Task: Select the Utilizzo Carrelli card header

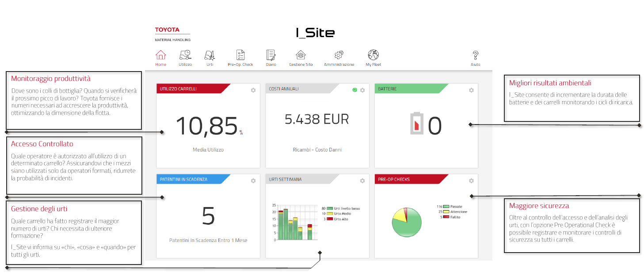Action: pos(193,89)
